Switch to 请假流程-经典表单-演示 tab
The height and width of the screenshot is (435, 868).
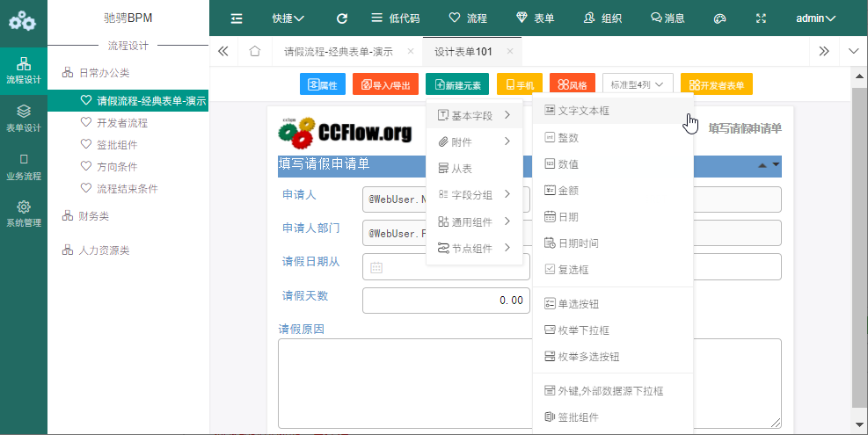pos(339,52)
